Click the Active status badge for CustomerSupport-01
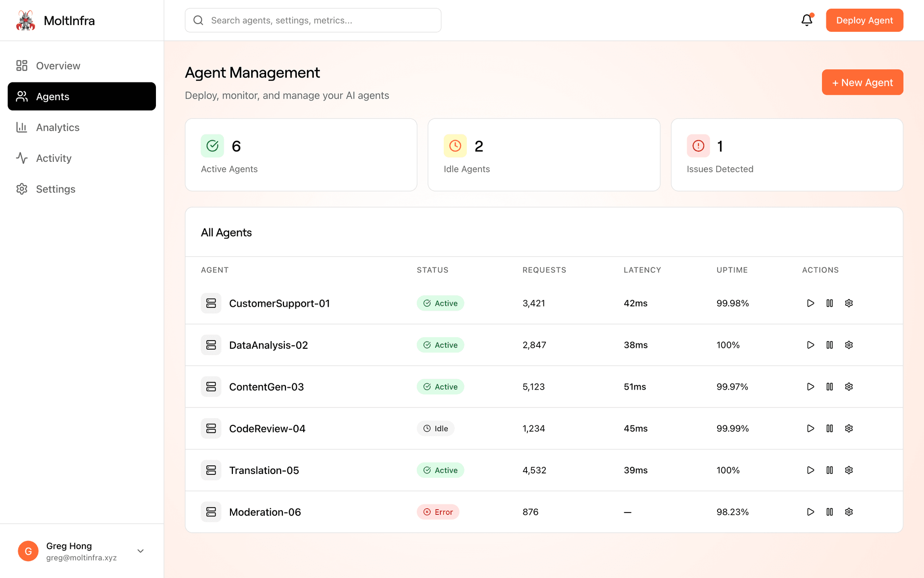Viewport: 924px width, 578px height. tap(440, 303)
